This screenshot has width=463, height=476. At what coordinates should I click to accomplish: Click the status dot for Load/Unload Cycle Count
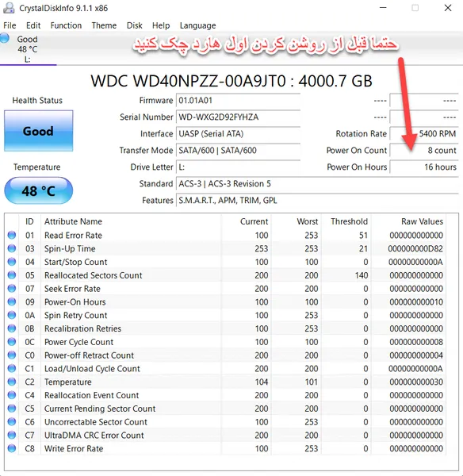[x=12, y=369]
